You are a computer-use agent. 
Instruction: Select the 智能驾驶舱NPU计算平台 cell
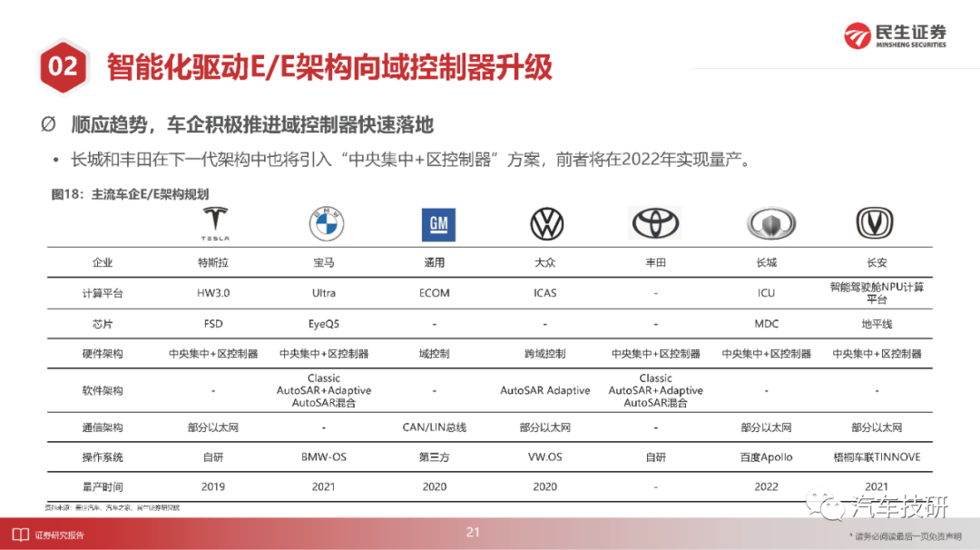(877, 293)
